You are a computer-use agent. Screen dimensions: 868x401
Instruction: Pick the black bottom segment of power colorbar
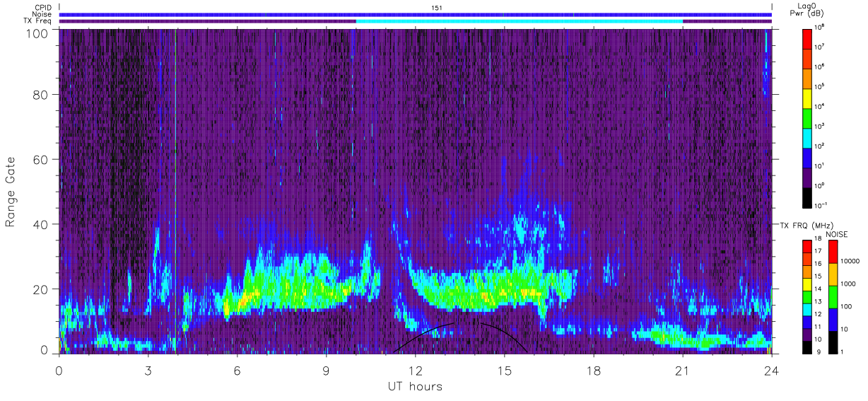[808, 197]
